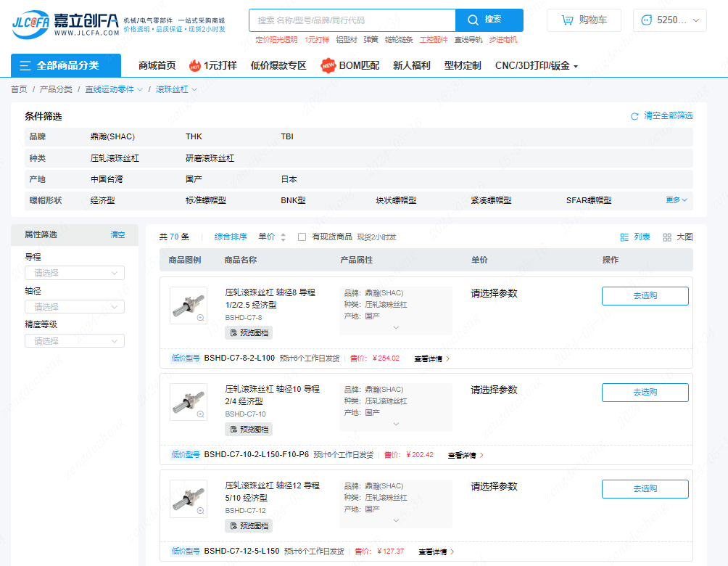Filter by nut shape BNK型
Screen dimensions: 728x566
[293, 200]
